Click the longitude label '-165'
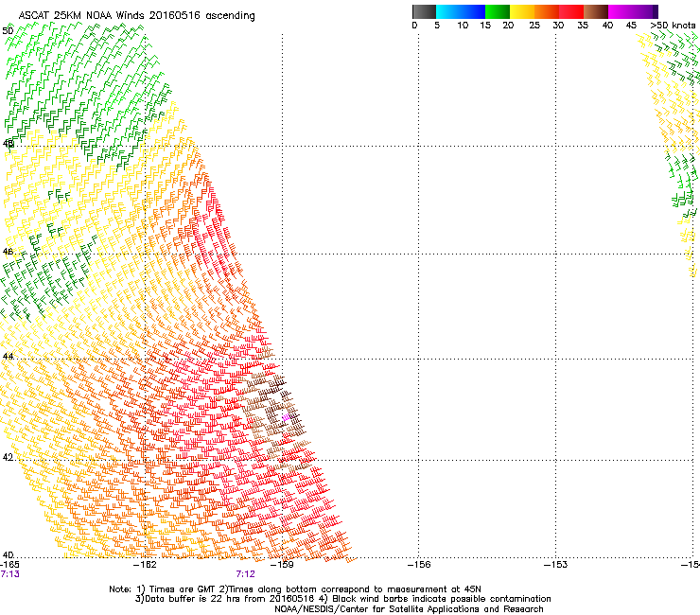Viewport: 700px width, 615px height. [x=9, y=565]
